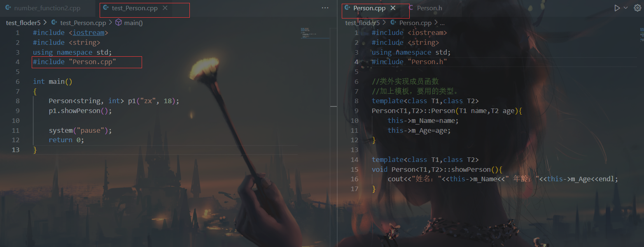The width and height of the screenshot is (644, 247).
Task: Open the run options dropdown arrow
Action: click(x=626, y=8)
